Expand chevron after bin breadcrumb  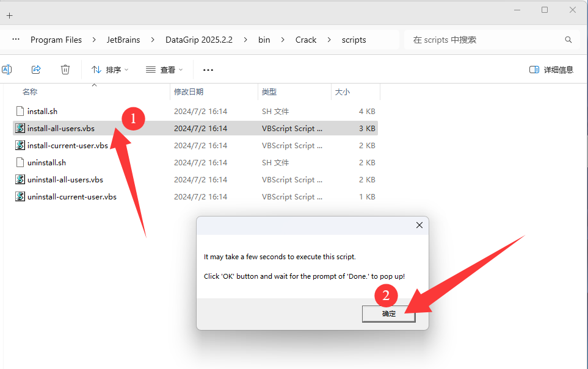[283, 40]
